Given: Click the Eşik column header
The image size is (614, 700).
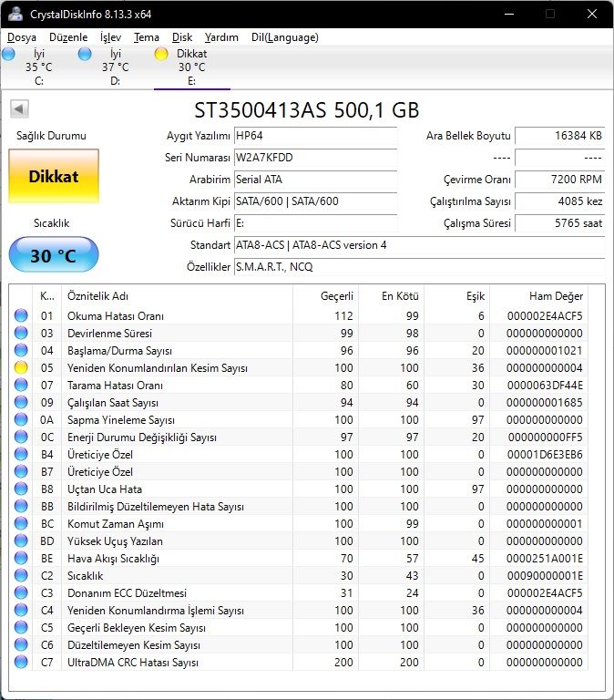Looking at the screenshot, I should pos(457,296).
